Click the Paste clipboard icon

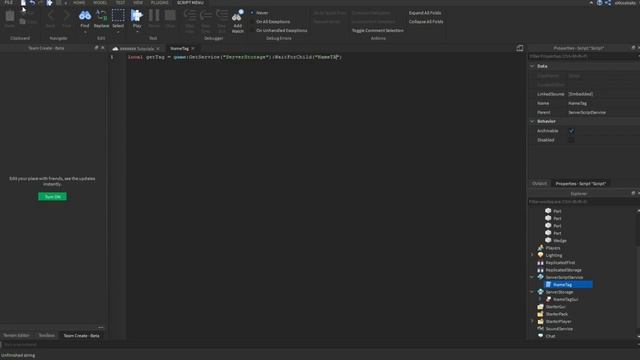[9, 19]
